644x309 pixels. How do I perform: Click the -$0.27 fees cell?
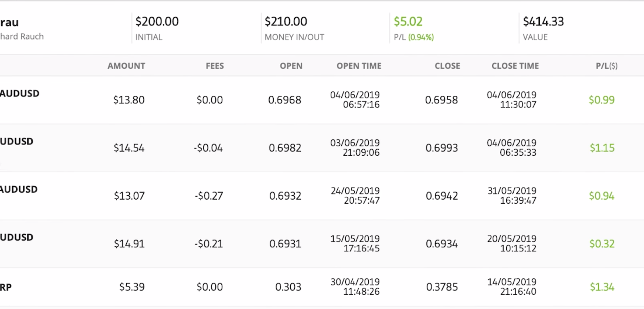[209, 196]
